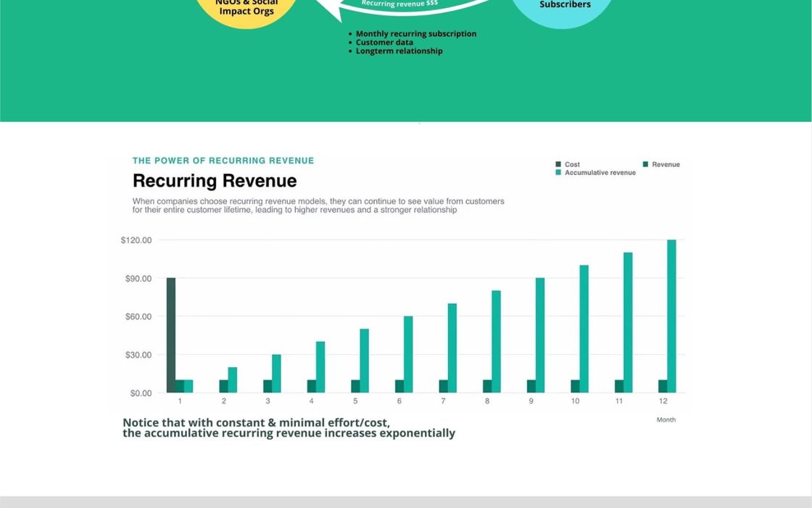
Task: Click the "Recurring Revenue" chart title
Action: pyautogui.click(x=215, y=181)
